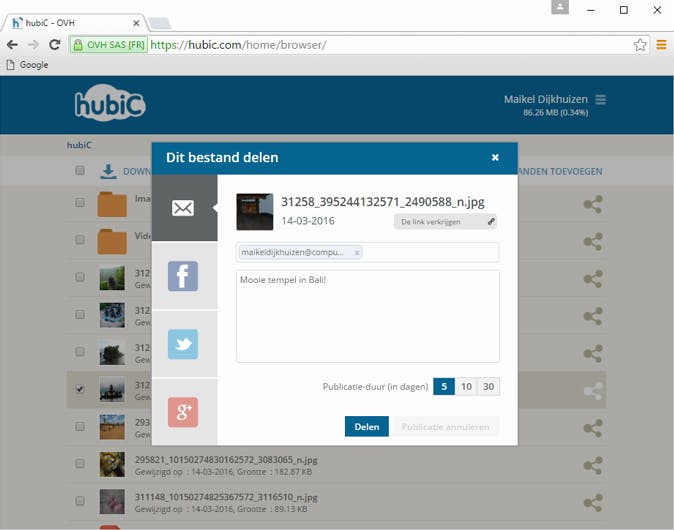Click share icon for second folder 'Vid' row
Image resolution: width=674 pixels, height=530 pixels.
593,242
